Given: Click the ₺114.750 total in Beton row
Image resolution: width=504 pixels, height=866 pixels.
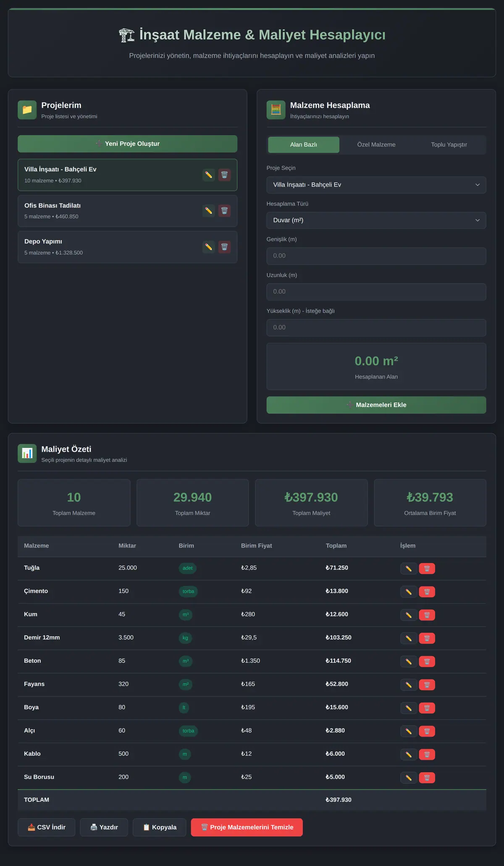Looking at the screenshot, I should (339, 661).
